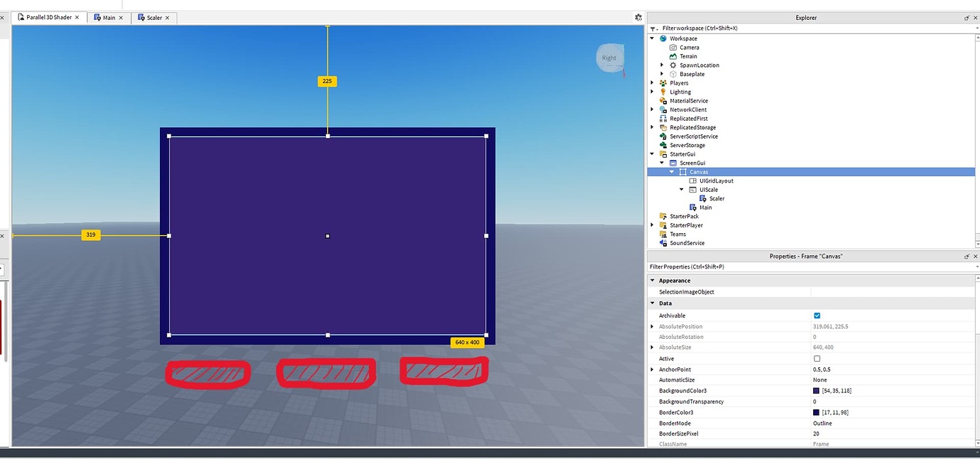The height and width of the screenshot is (469, 980).
Task: Select the Camera icon in Explorer
Action: [x=673, y=47]
